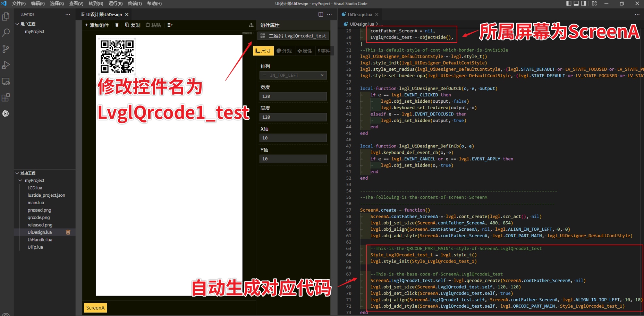Switch to the 外观 properties tab
The height and width of the screenshot is (316, 644).
pyautogui.click(x=284, y=51)
